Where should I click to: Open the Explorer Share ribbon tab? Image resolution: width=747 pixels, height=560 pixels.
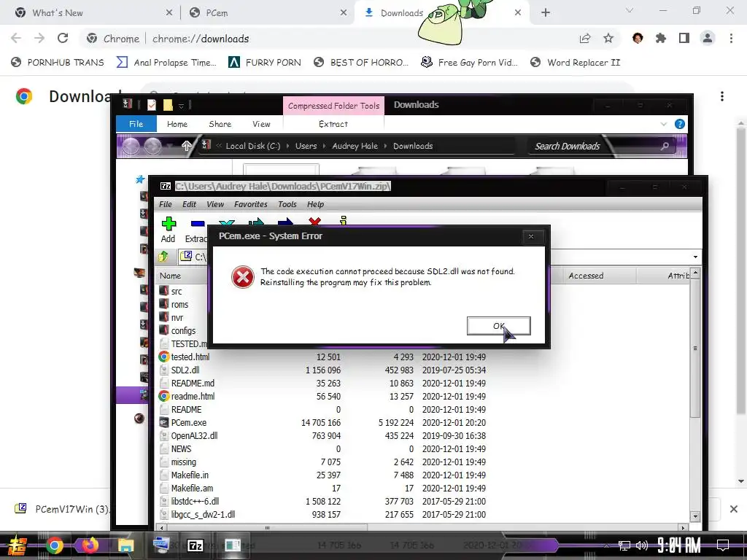tap(220, 124)
